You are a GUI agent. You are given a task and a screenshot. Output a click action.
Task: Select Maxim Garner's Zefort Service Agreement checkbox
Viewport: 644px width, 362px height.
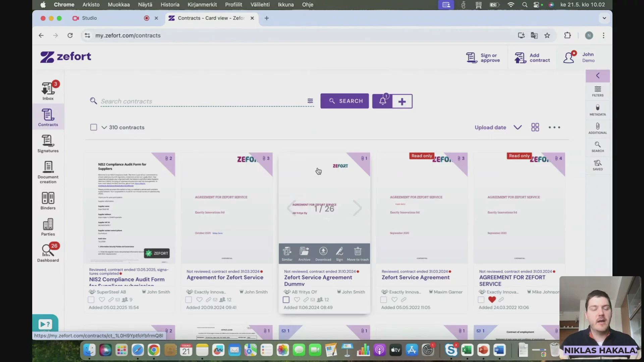[384, 300]
